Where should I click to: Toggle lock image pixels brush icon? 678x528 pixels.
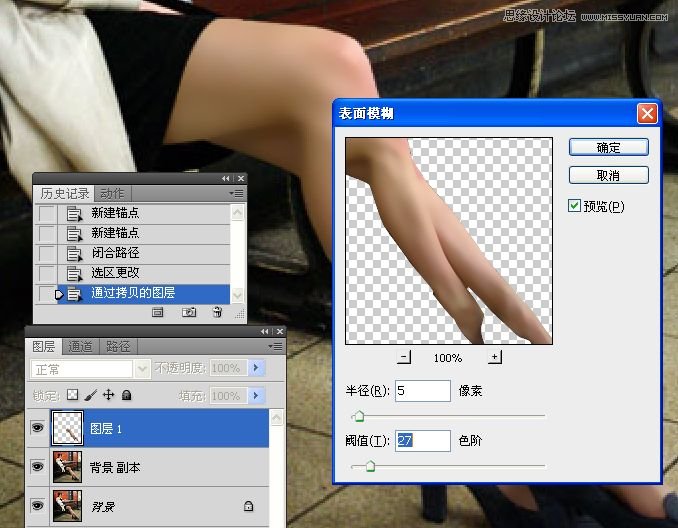(x=90, y=395)
